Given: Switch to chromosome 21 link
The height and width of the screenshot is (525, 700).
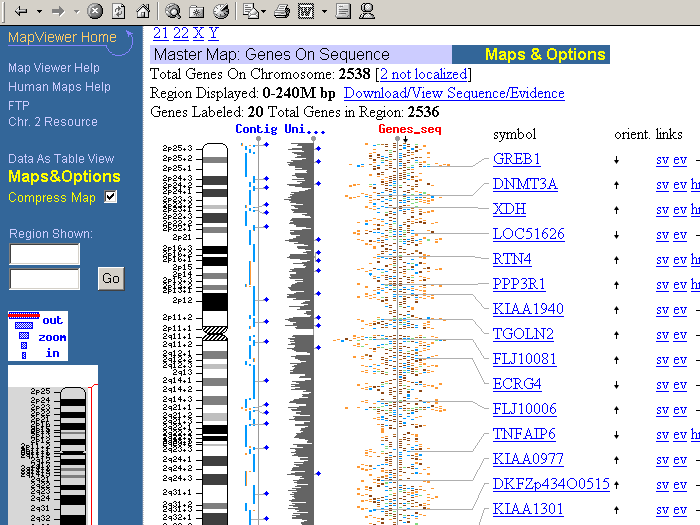Looking at the screenshot, I should (x=161, y=33).
